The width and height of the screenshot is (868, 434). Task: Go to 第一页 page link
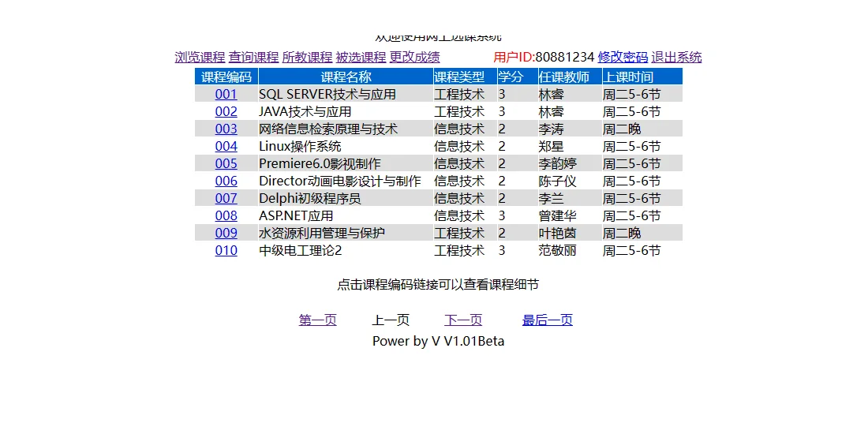(x=318, y=320)
